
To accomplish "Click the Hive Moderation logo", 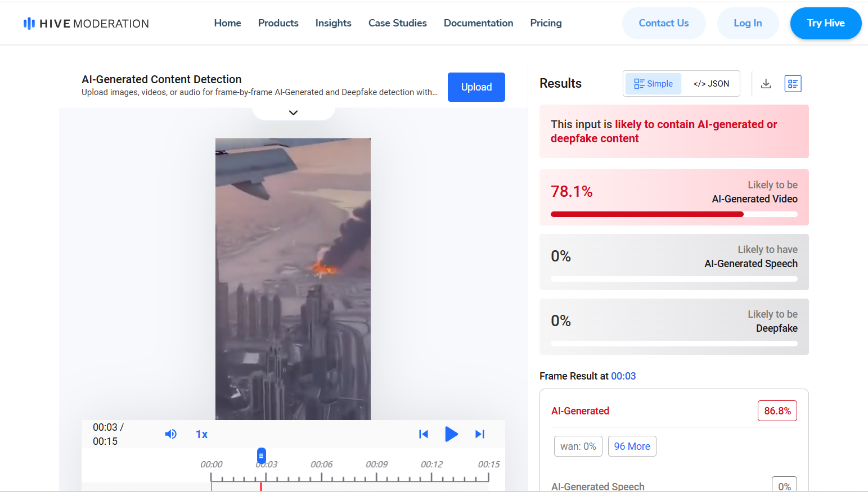I will pos(86,24).
